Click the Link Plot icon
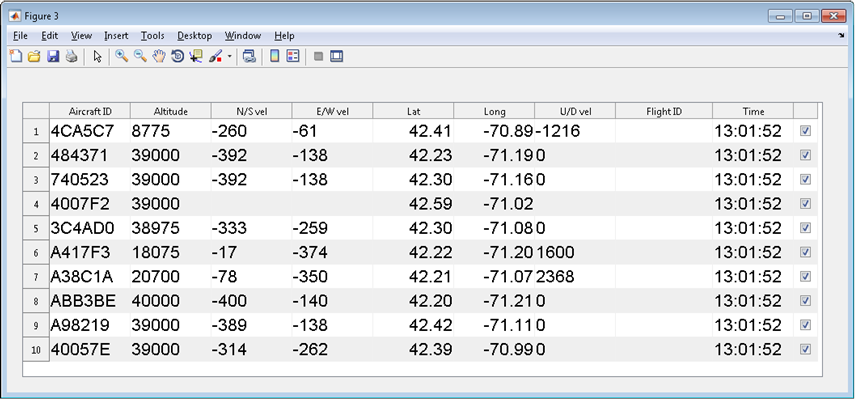Image resolution: width=855 pixels, height=399 pixels. (249, 56)
